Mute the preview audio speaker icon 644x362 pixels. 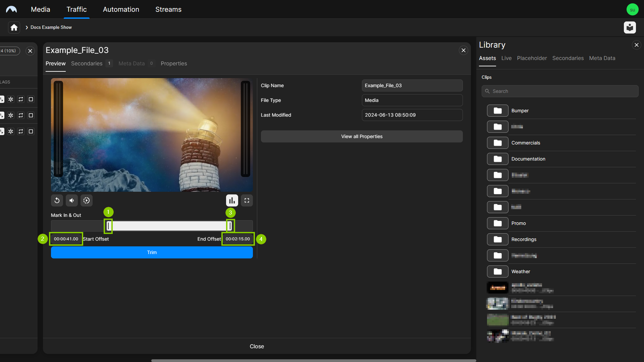[x=72, y=200]
